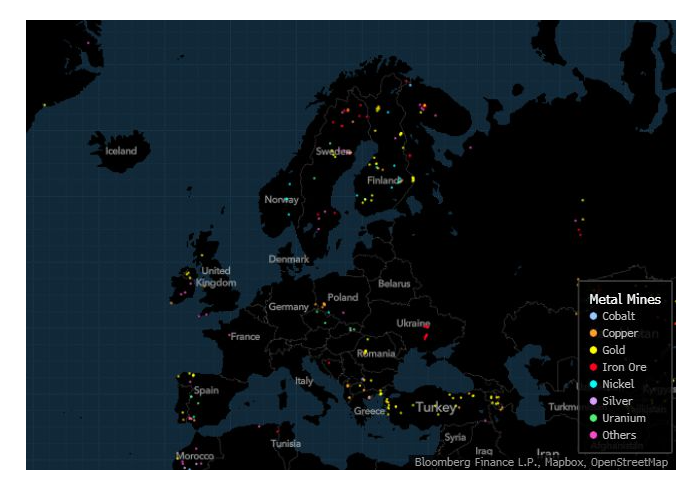
Task: Select the Silver legend entry text
Action: [x=617, y=401]
